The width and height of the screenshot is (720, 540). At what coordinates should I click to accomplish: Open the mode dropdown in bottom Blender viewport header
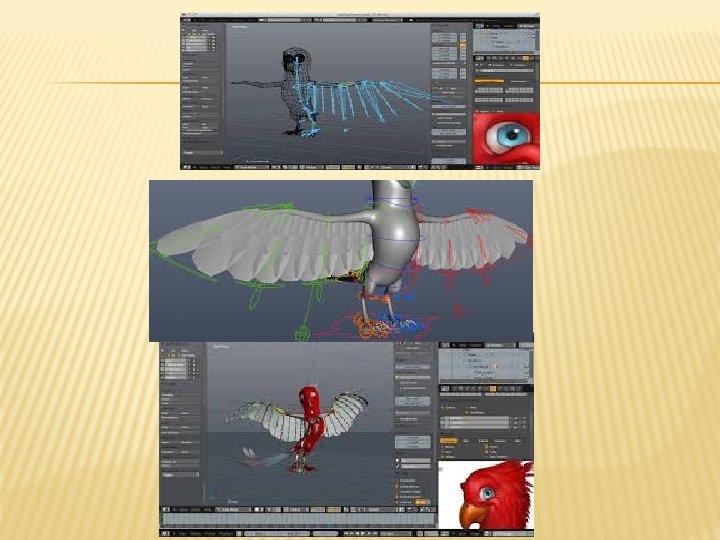tap(233, 510)
